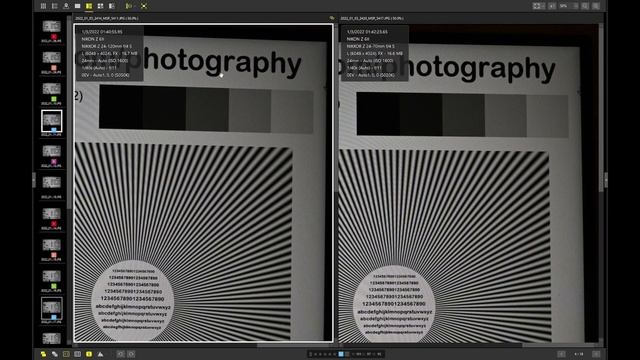This screenshot has height=360, width=640.
Task: Toggle the triangle warning icon in bottom toolbar
Action: coord(100,354)
